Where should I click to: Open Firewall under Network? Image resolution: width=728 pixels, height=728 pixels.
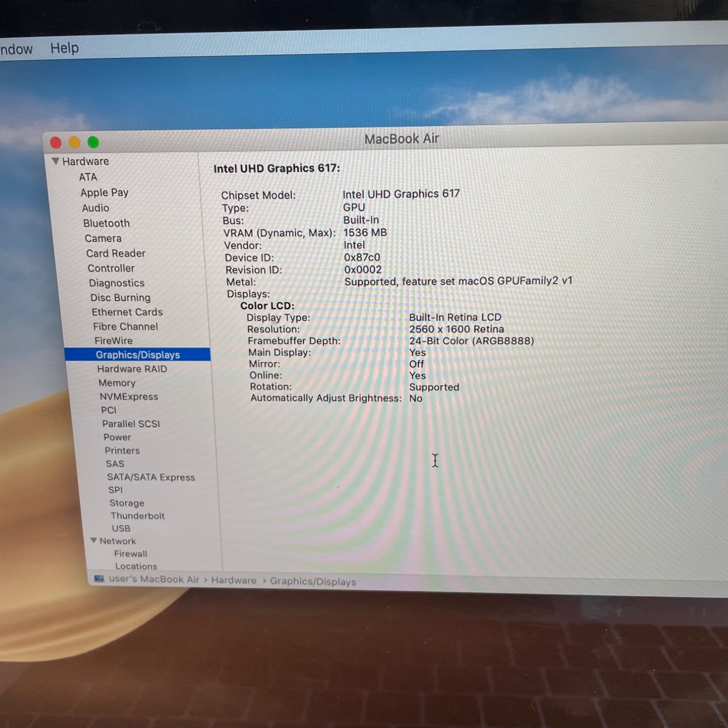131,554
